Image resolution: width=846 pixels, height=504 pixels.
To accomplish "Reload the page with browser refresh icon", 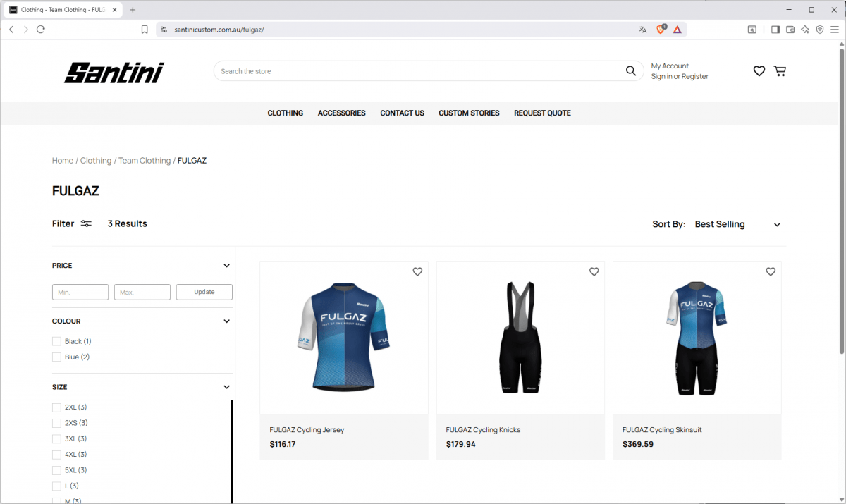I will (x=41, y=30).
